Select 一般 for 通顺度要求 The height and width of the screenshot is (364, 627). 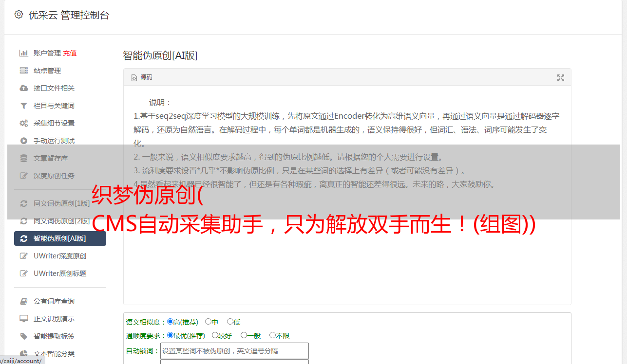pos(244,335)
